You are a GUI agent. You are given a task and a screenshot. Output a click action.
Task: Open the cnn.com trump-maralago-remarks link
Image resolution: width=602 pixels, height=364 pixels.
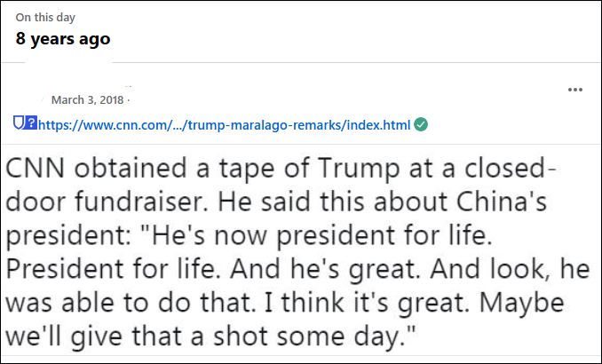[x=224, y=124]
